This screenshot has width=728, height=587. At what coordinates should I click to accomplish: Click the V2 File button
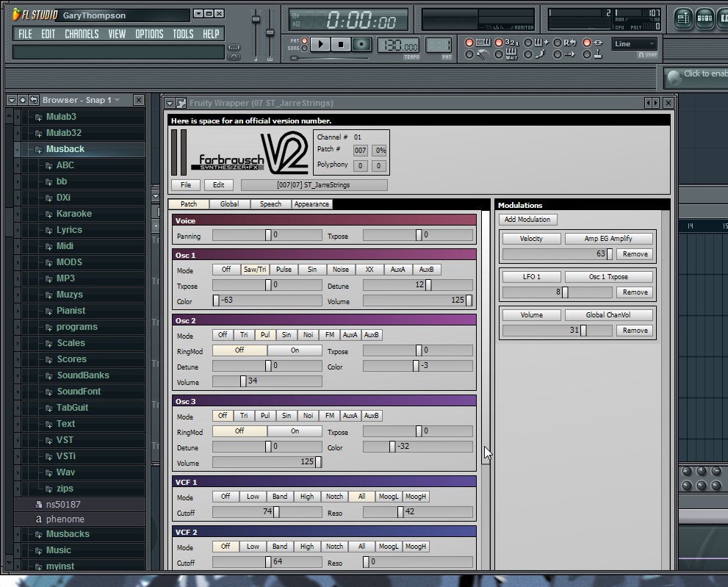click(x=186, y=185)
